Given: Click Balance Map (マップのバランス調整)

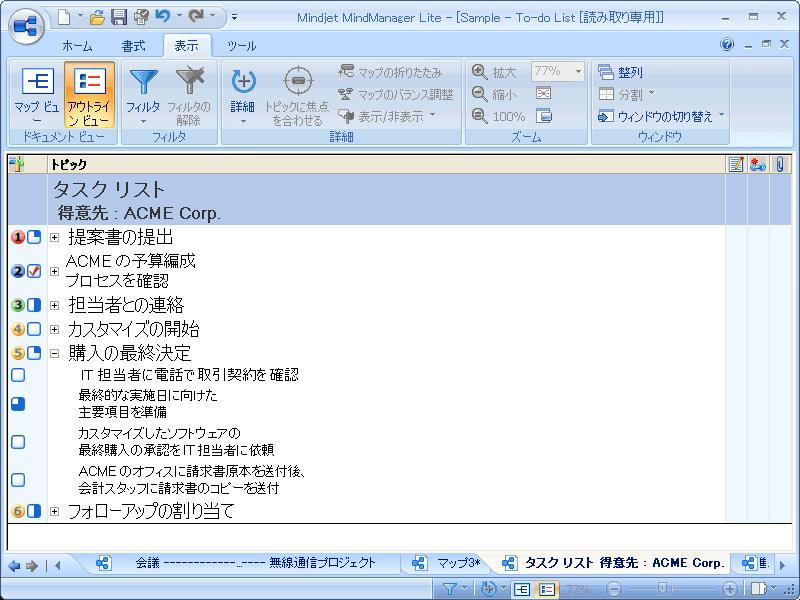Looking at the screenshot, I should click(395, 94).
